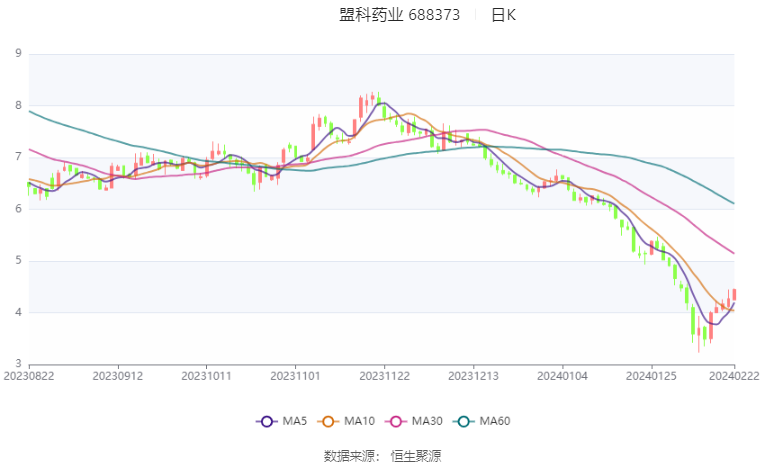The width and height of the screenshot is (765, 465).
Task: Click the x-axis date label 20240104
Action: (562, 376)
